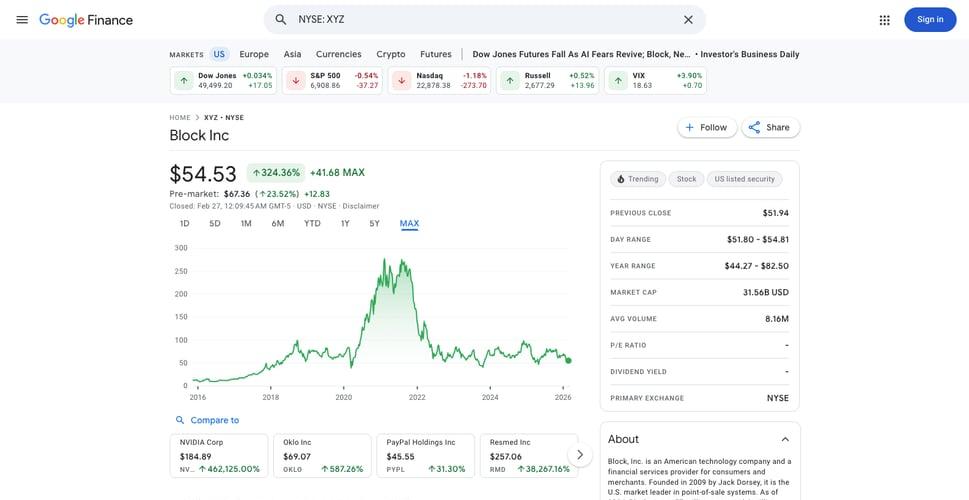Open the Nasdaq index name

(429, 75)
